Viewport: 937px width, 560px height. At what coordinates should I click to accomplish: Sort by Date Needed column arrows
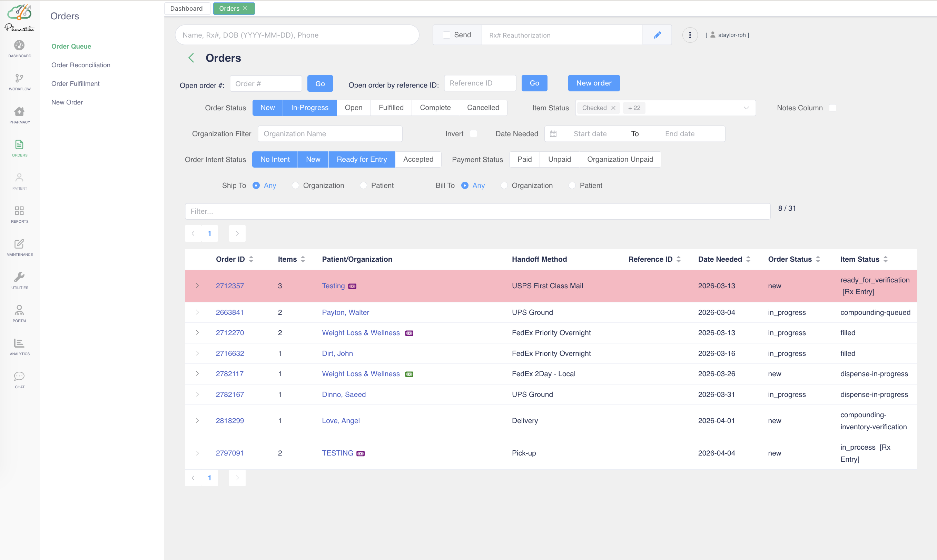tap(748, 259)
